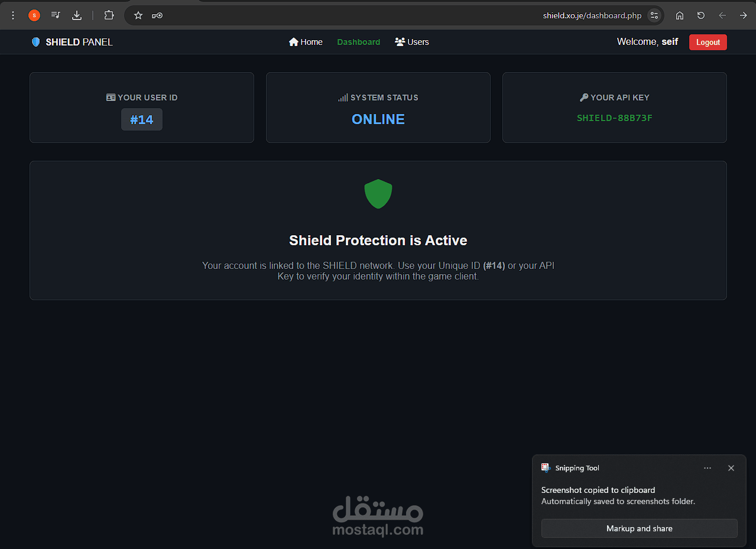Open the media control playlist icon

coord(56,15)
